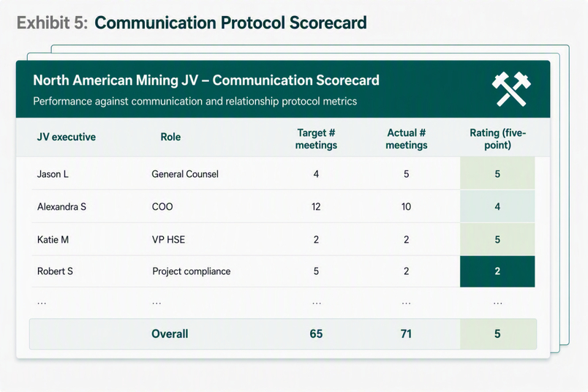Viewport: 588px width, 392px height.
Task: Select the JV executive column header
Action: click(67, 137)
